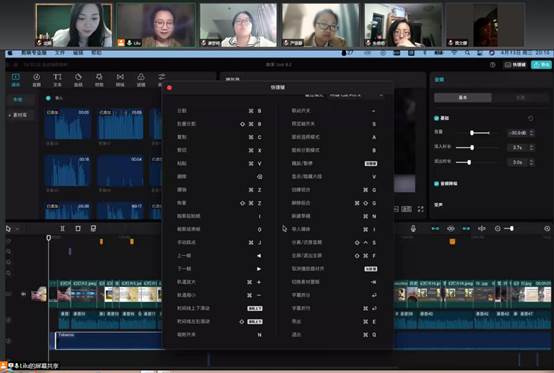This screenshot has height=373, width=554.
Task: Click the teal Export button
Action: pyautogui.click(x=541, y=65)
